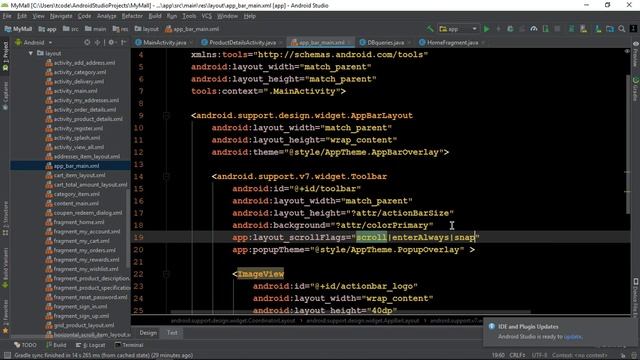Close the app_bar_main.xml editor tab

[349, 42]
